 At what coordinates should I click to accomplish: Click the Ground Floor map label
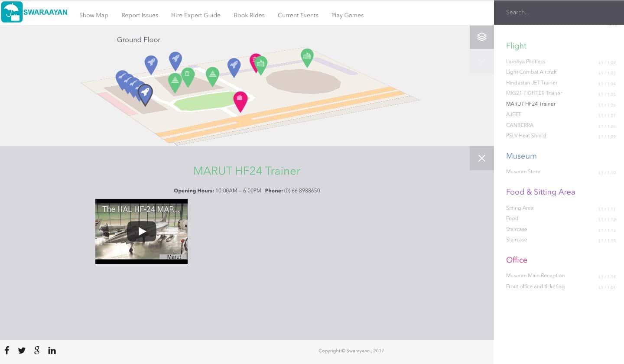139,40
